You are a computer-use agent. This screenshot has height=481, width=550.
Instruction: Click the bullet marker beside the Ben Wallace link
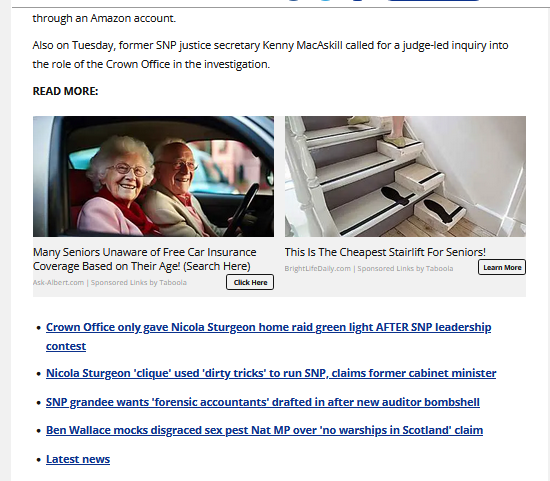39,430
